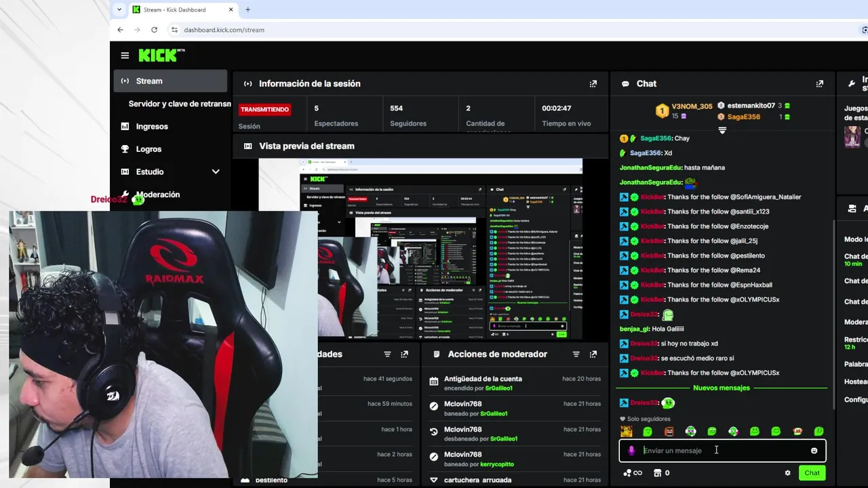Click the triangle icon beside cartuchera_arrugada
The image size is (868, 488).
pyautogui.click(x=434, y=480)
